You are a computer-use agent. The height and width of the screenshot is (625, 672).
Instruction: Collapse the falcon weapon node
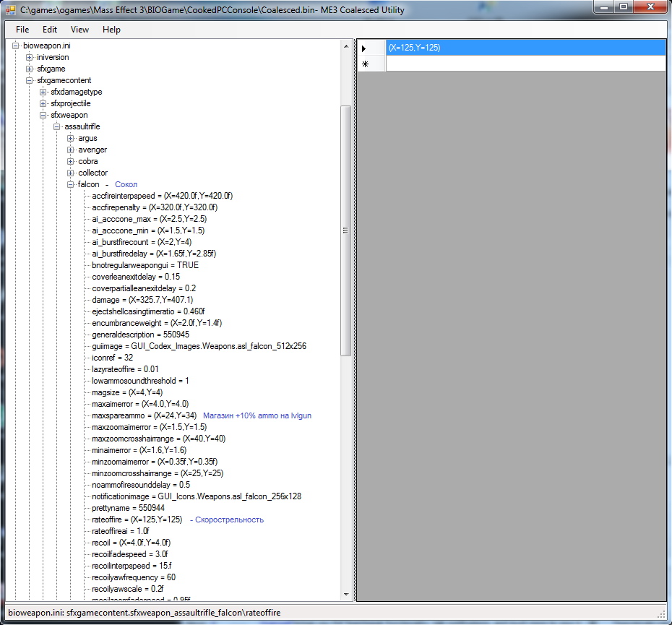tap(70, 184)
